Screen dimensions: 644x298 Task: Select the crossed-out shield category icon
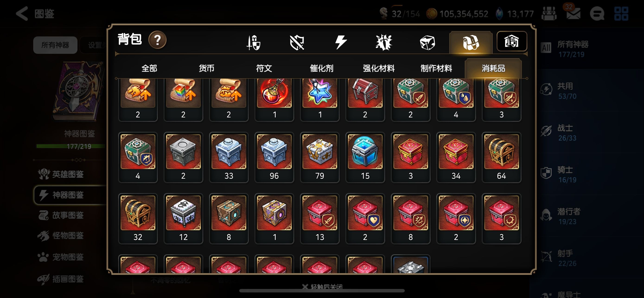[x=297, y=42]
